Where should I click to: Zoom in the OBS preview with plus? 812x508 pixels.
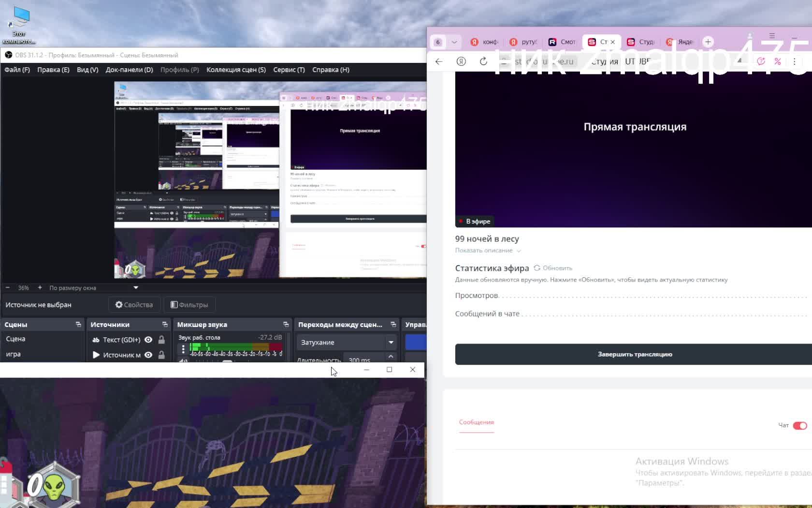[x=40, y=288]
